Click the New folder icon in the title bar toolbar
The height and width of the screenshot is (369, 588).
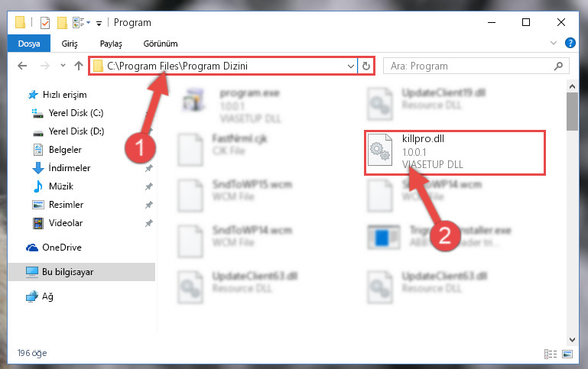(x=62, y=23)
